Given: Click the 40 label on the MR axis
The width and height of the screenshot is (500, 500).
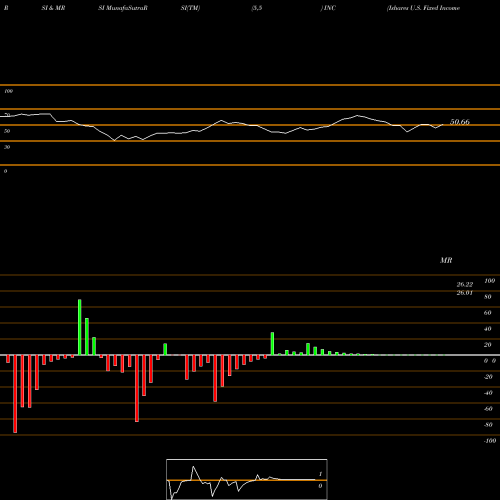Looking at the screenshot, I should tap(488, 329).
